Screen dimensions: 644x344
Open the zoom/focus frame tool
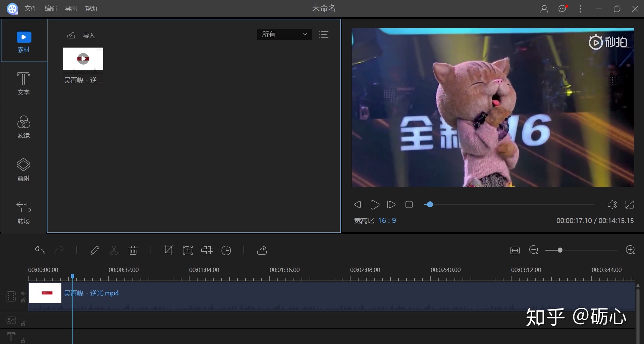tap(188, 250)
